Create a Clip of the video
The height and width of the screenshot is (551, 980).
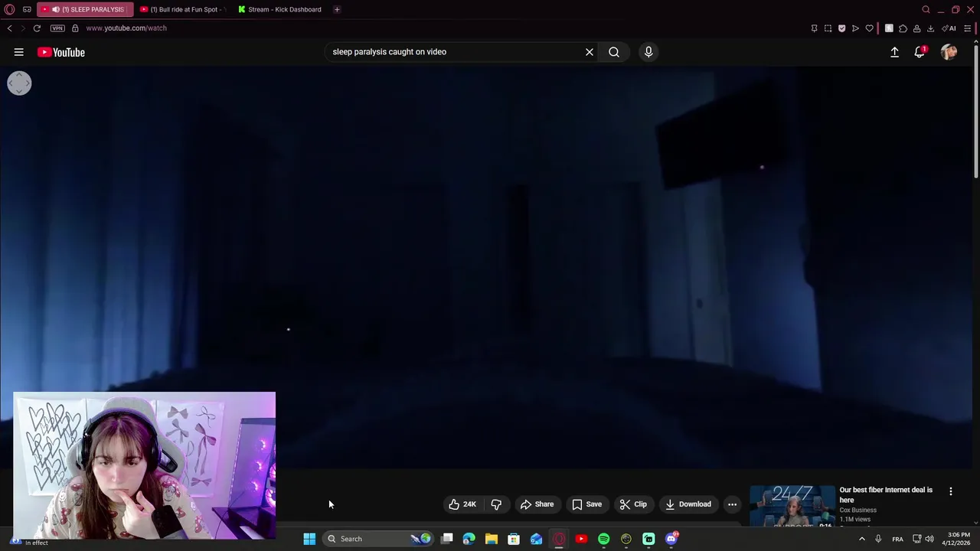point(633,504)
